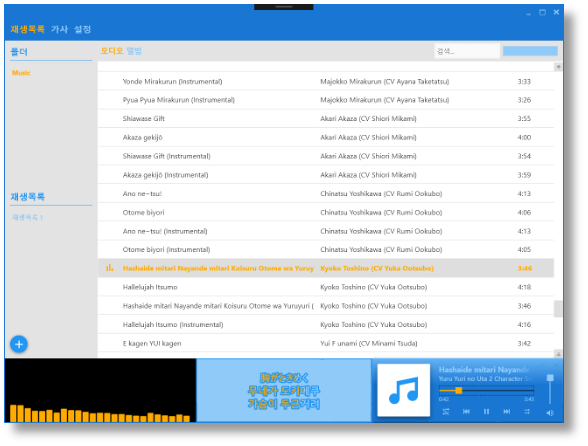
Task: Switch to the 앨범 view
Action: 134,51
